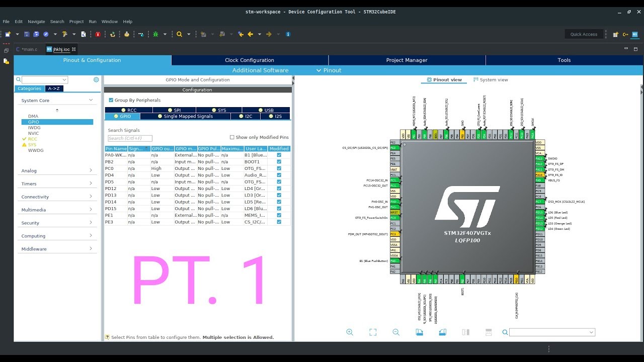644x362 pixels.
Task: Click the Search magnifier toolbar icon
Action: [x=179, y=34]
